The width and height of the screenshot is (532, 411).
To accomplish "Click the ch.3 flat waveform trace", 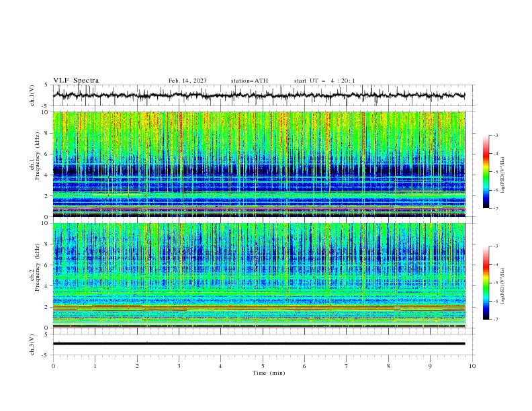I will [259, 344].
